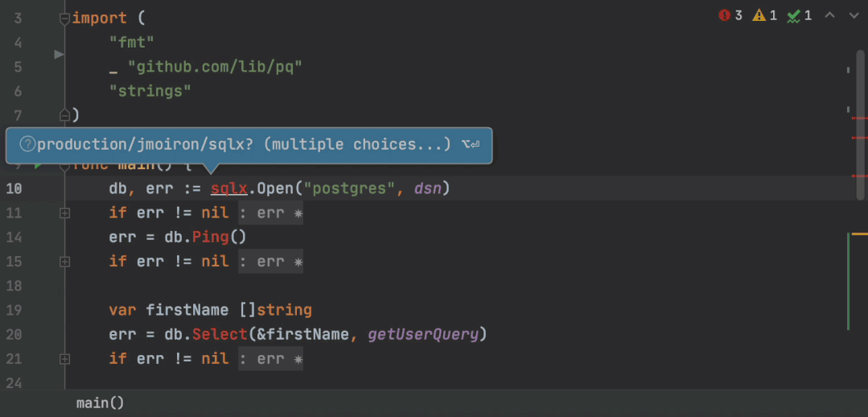The width and height of the screenshot is (868, 417).
Task: Go to previous highlighted problem arrow
Action: pos(830,15)
